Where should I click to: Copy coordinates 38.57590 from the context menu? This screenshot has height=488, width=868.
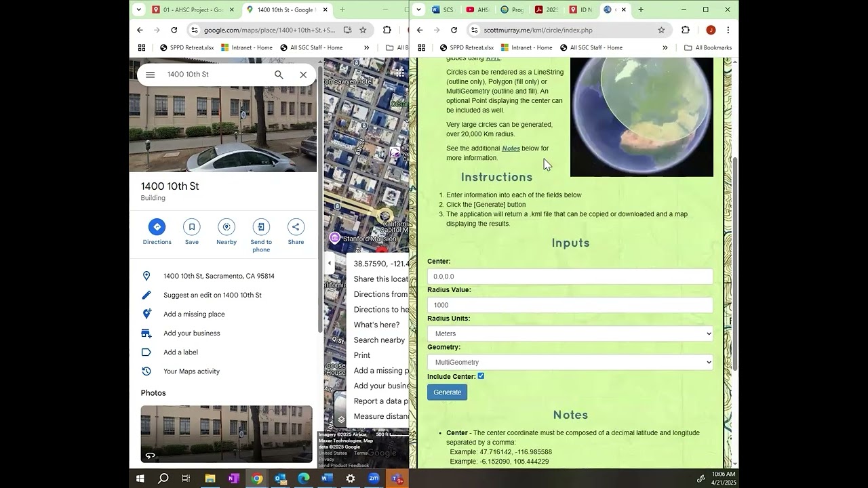click(x=381, y=264)
